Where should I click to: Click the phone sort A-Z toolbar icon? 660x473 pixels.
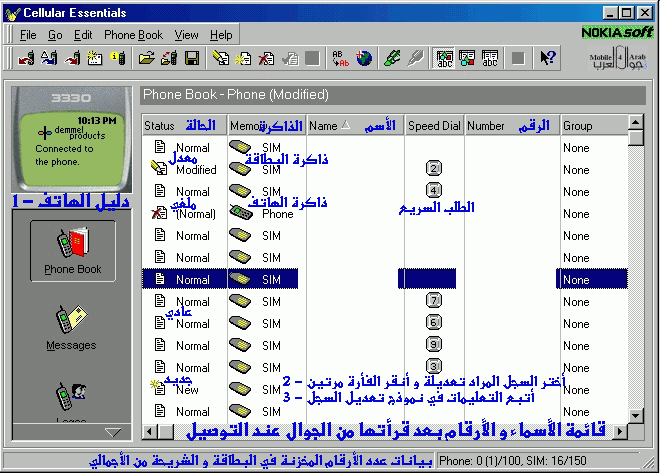[49, 58]
